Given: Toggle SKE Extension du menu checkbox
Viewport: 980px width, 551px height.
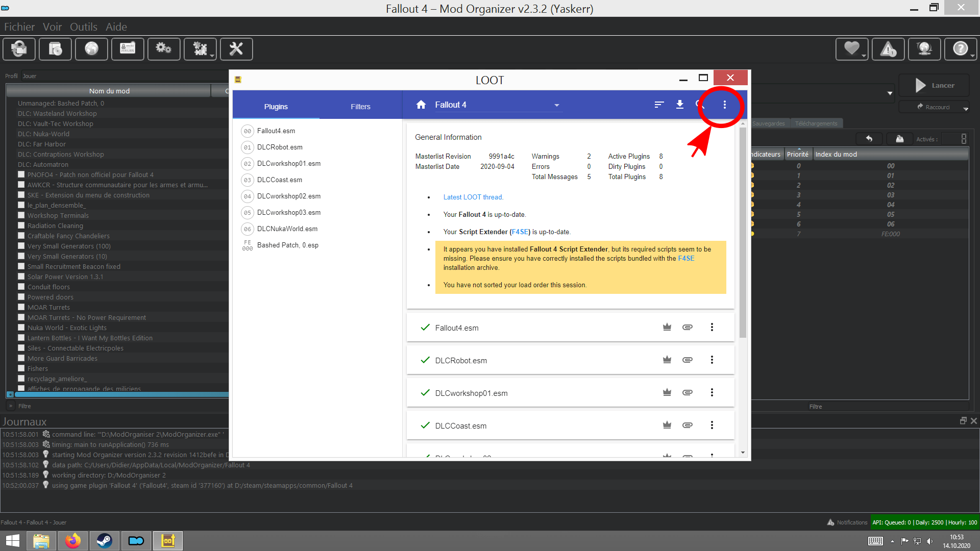Looking at the screenshot, I should [x=21, y=195].
